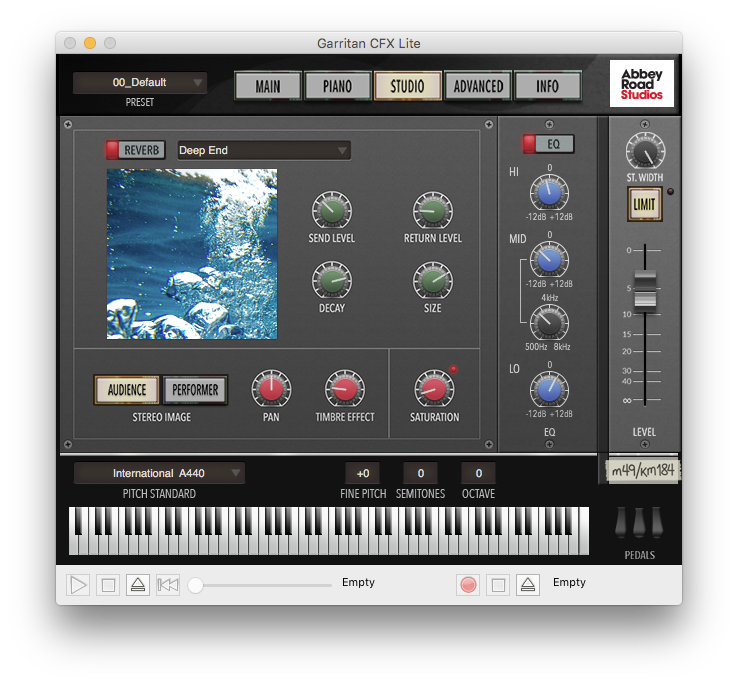
Task: Click the saturation red LED indicator
Action: pos(453,369)
